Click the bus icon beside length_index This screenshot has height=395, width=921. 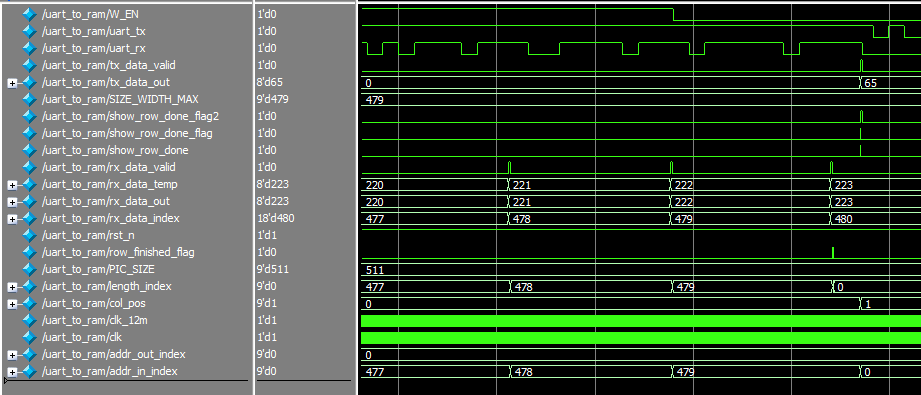pyautogui.click(x=29, y=286)
